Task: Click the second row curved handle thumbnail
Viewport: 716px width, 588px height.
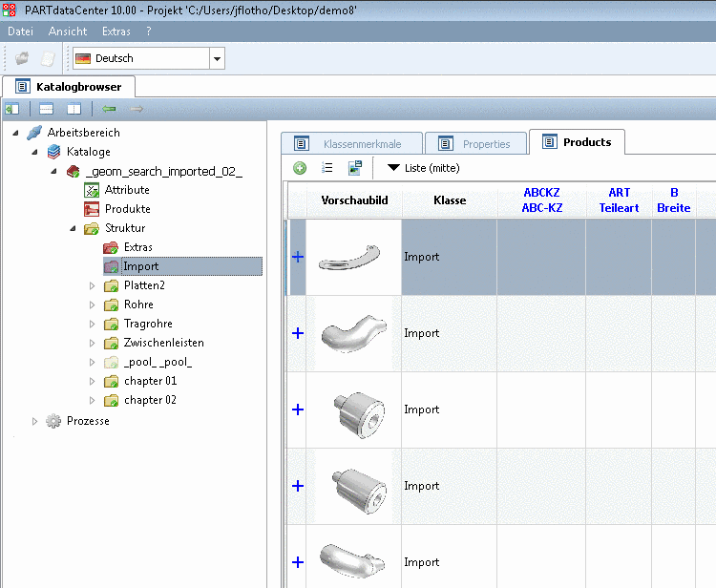Action: coord(354,333)
